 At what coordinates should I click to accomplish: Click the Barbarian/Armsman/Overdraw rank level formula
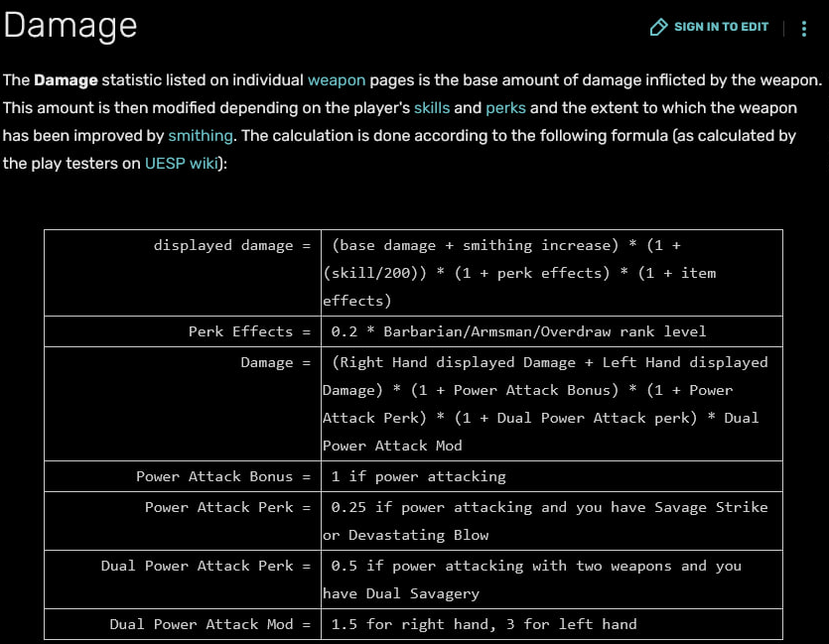point(518,331)
